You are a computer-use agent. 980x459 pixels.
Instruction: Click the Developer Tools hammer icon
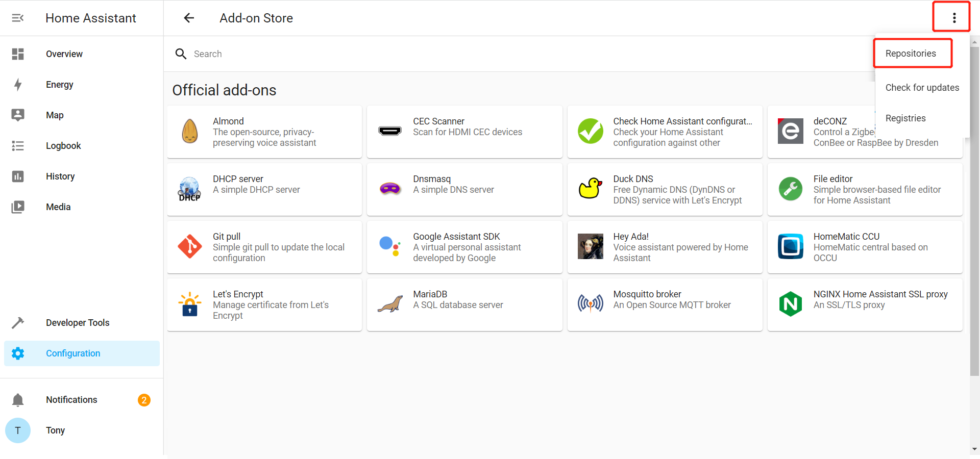18,322
